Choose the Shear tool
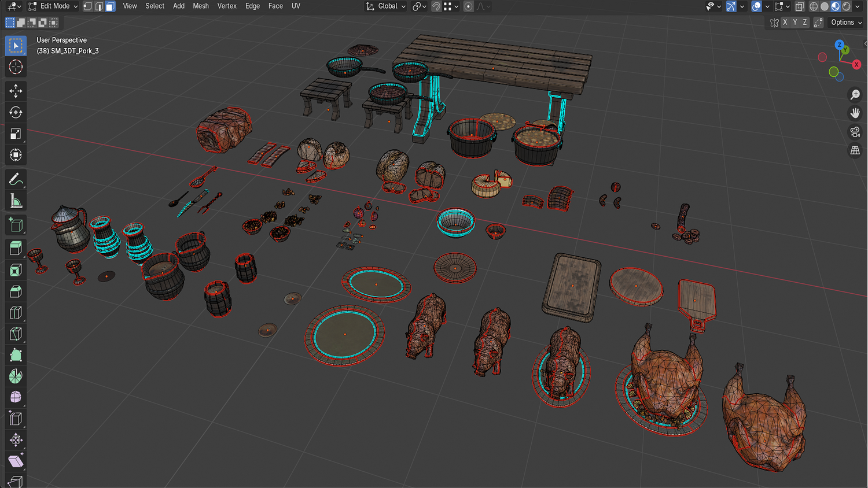This screenshot has height=488, width=868. (x=16, y=461)
